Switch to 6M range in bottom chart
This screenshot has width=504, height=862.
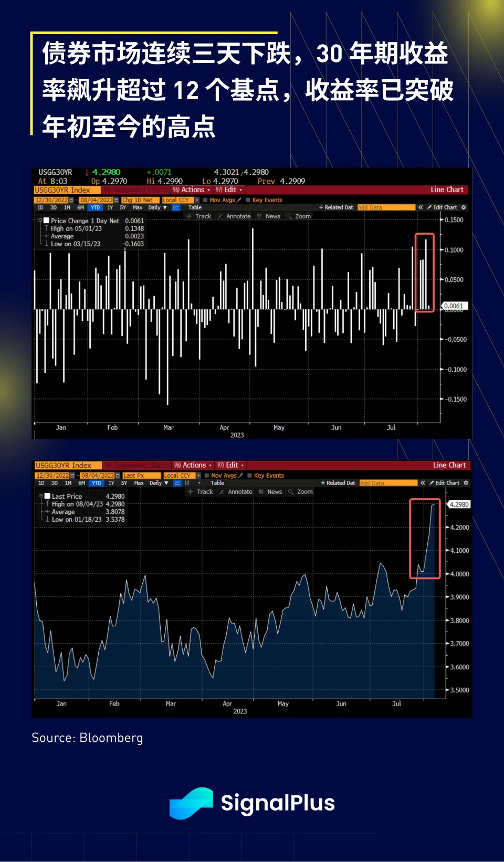click(x=81, y=483)
